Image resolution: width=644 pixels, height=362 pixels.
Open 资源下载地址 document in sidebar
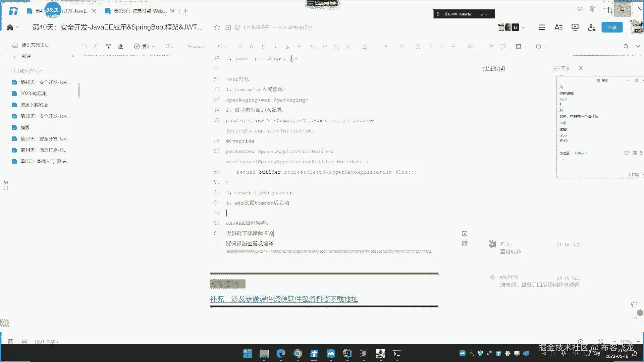[x=34, y=105]
